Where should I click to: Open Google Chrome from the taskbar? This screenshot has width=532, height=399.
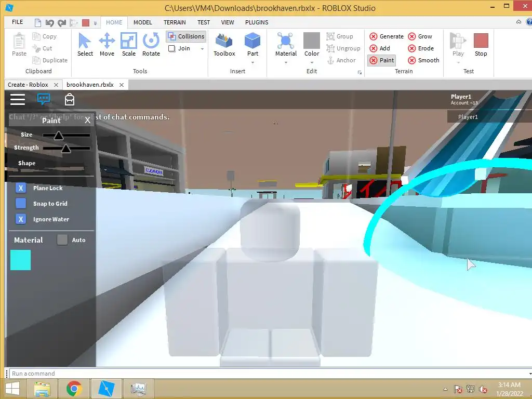click(x=74, y=389)
